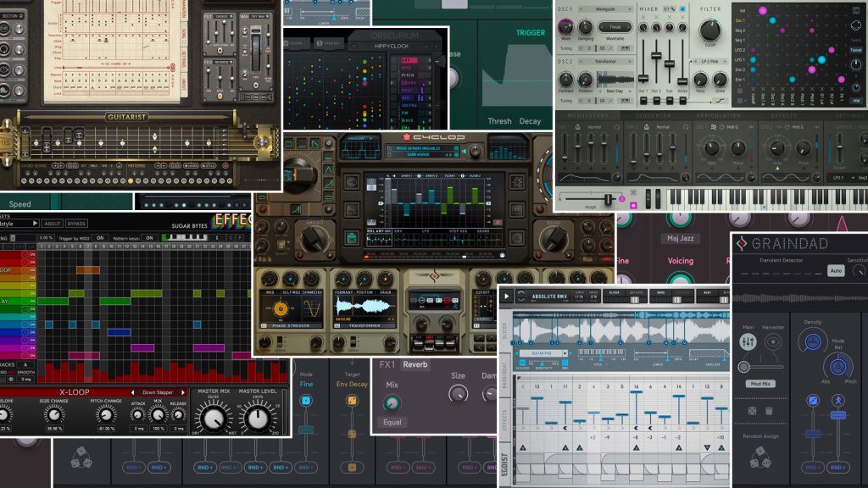Click the Graindad trash icon
Image resolution: width=868 pixels, height=488 pixels.
(769, 411)
